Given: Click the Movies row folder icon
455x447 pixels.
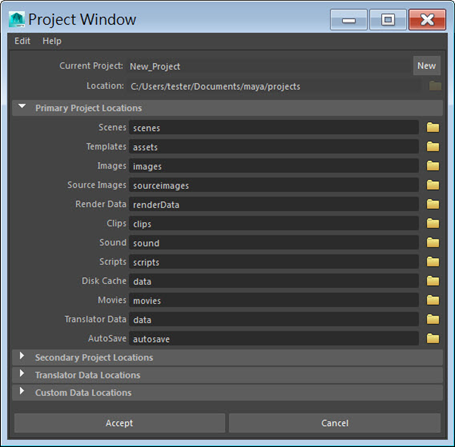Looking at the screenshot, I should [x=433, y=300].
